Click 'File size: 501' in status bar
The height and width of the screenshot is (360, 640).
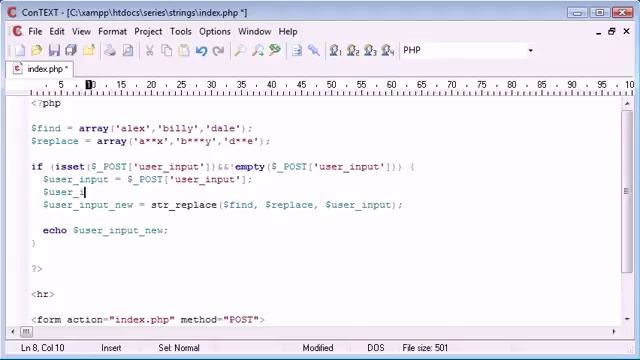click(x=425, y=348)
